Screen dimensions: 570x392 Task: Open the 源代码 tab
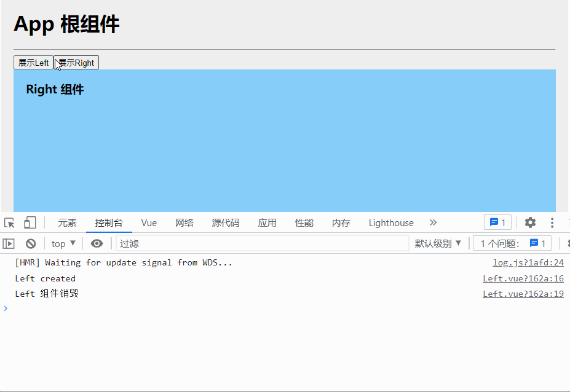point(226,222)
